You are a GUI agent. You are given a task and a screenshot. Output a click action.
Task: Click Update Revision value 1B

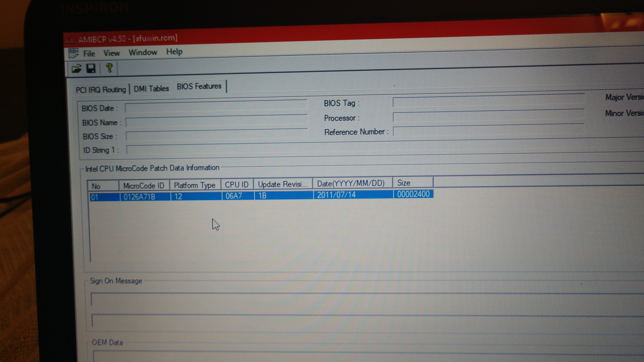(262, 195)
